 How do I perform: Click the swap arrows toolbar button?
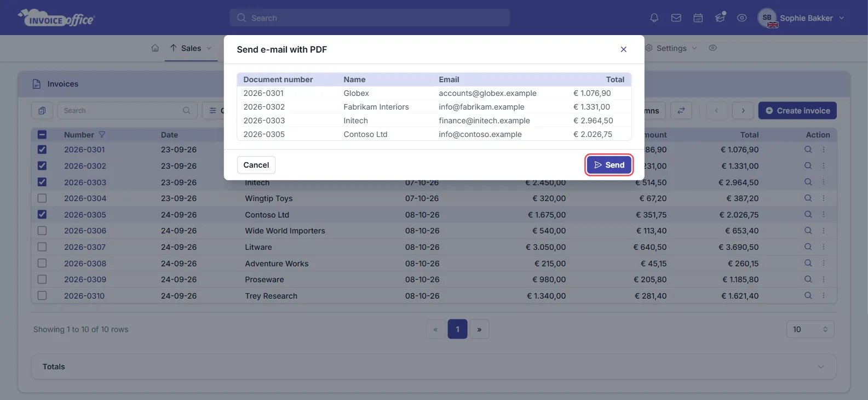[681, 111]
